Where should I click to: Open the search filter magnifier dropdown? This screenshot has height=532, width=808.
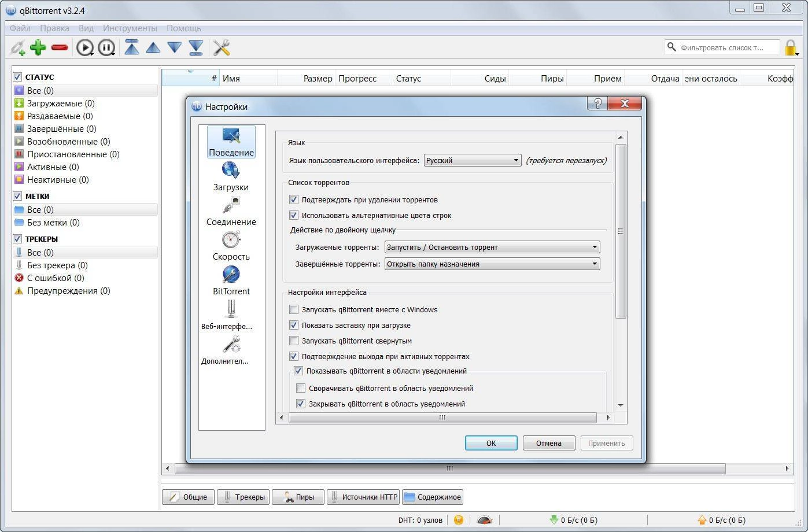[672, 47]
